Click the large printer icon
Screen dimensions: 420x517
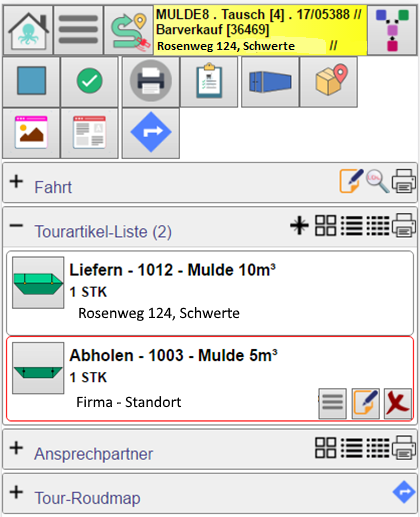pyautogui.click(x=151, y=81)
